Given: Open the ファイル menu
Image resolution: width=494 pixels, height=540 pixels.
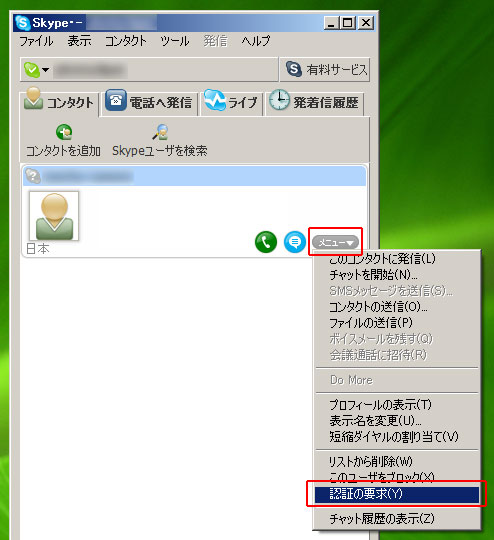Looking at the screenshot, I should 36,41.
